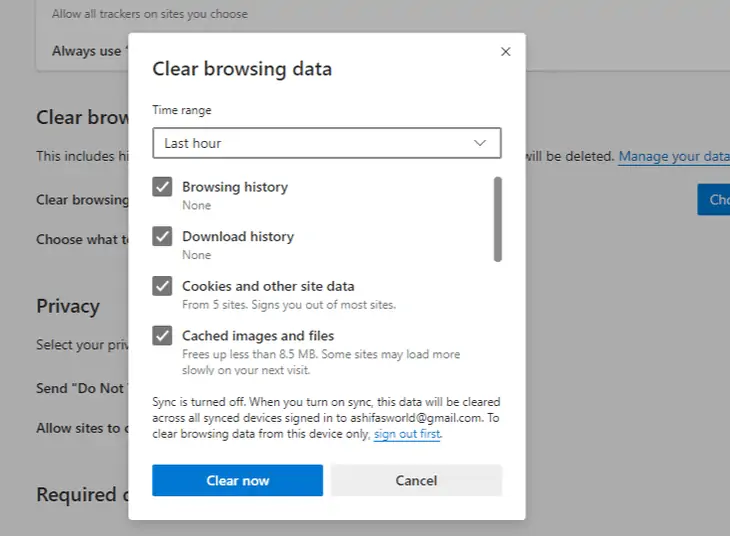Click the chevron arrow in Time range box
The height and width of the screenshot is (536, 730).
pos(481,143)
